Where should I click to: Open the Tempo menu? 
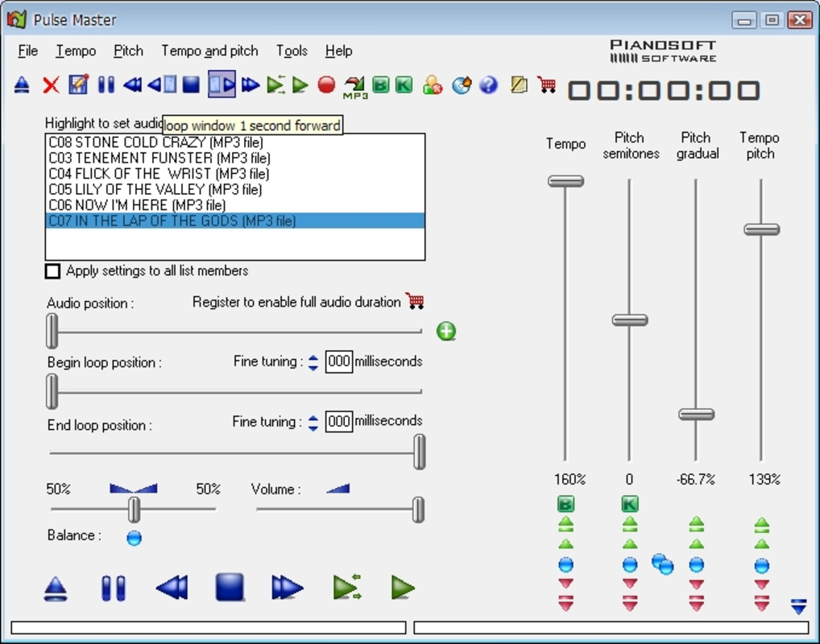click(x=76, y=51)
